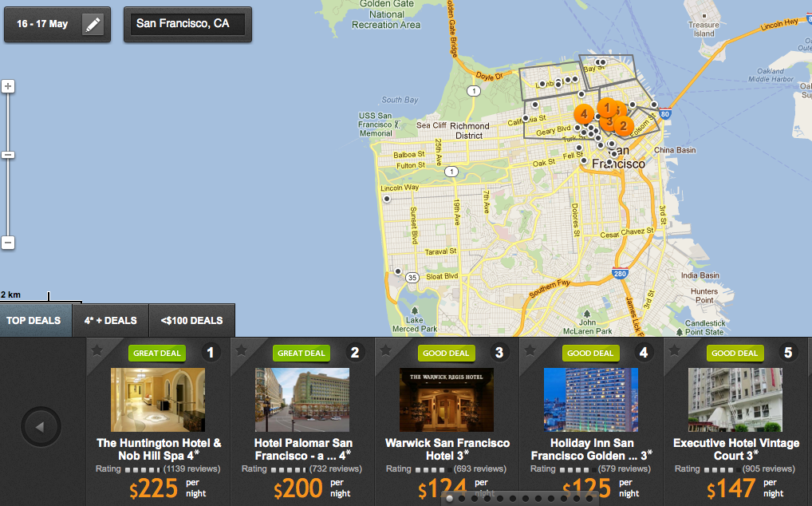Screen dimensions: 812x506
Task: Click Richmond District label on map
Action: tap(469, 131)
